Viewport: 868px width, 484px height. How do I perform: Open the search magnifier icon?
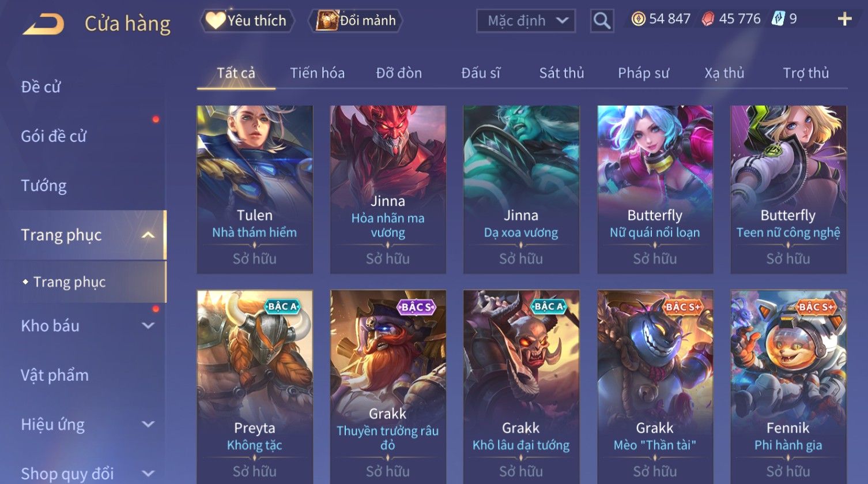click(x=602, y=21)
